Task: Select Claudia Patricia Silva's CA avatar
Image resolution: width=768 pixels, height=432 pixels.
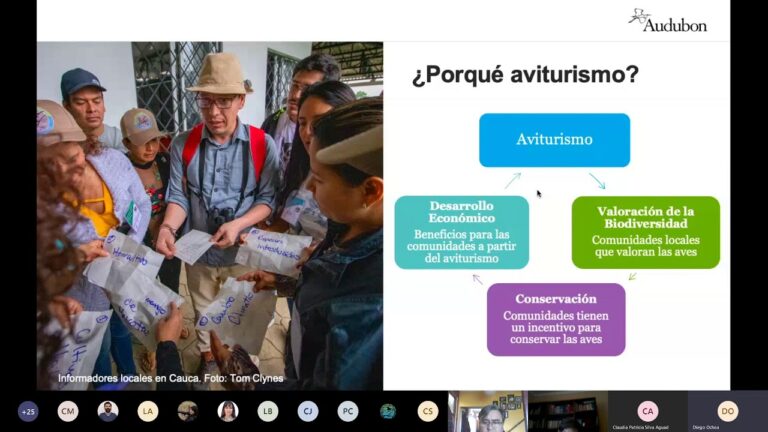Action: 648,411
